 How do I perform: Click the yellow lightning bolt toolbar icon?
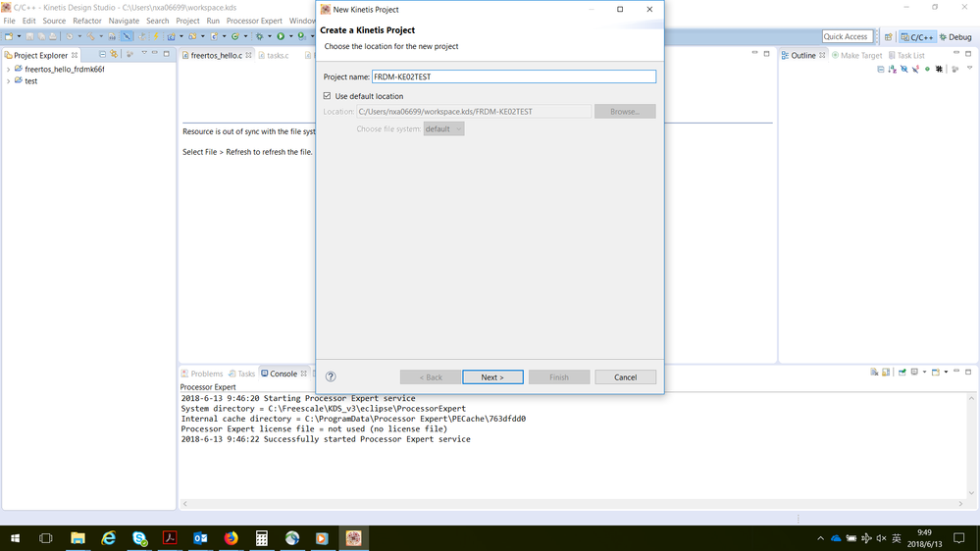pyautogui.click(x=156, y=36)
